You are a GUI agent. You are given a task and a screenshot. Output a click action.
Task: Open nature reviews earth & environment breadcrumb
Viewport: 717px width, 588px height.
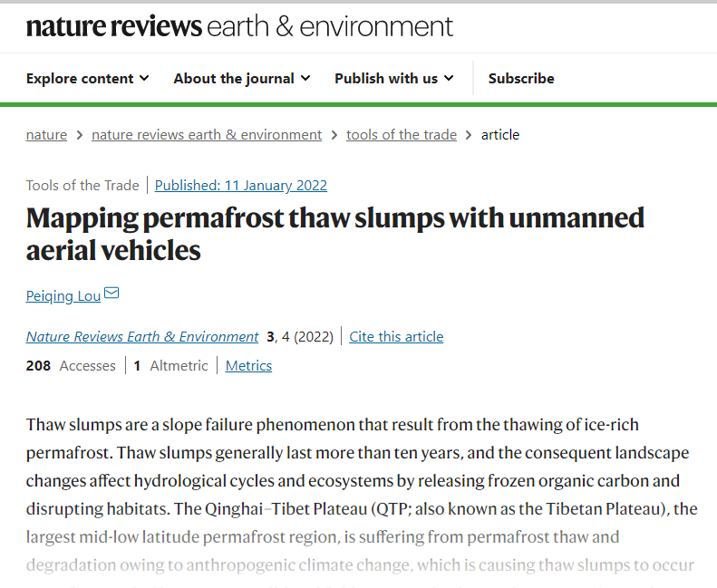click(x=207, y=135)
